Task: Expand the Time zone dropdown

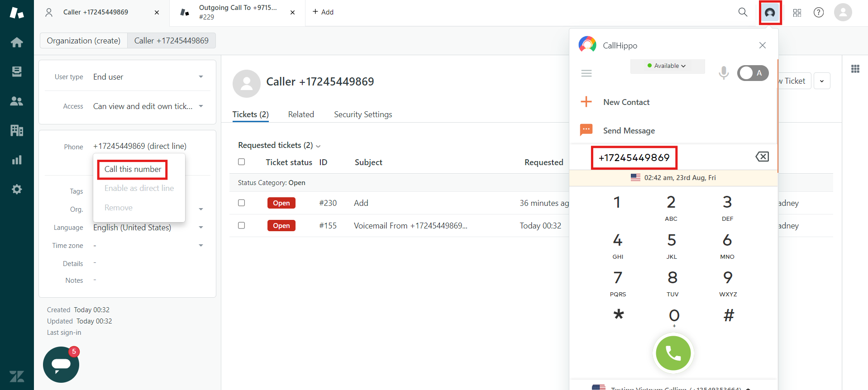Action: point(201,246)
